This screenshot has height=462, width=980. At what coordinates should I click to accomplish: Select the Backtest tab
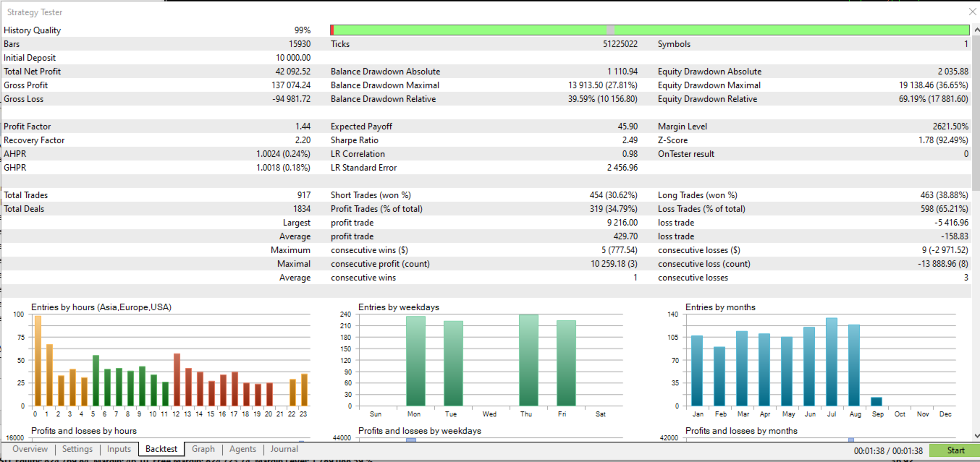coord(161,450)
